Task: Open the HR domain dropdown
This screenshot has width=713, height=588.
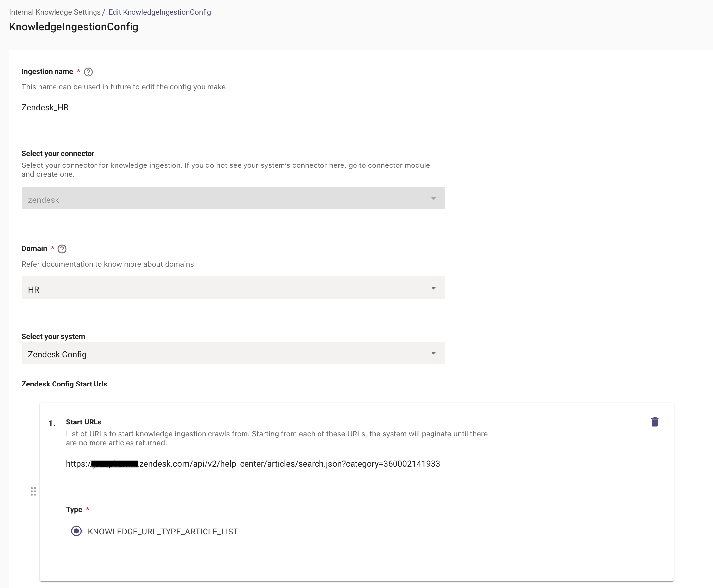Action: (233, 288)
